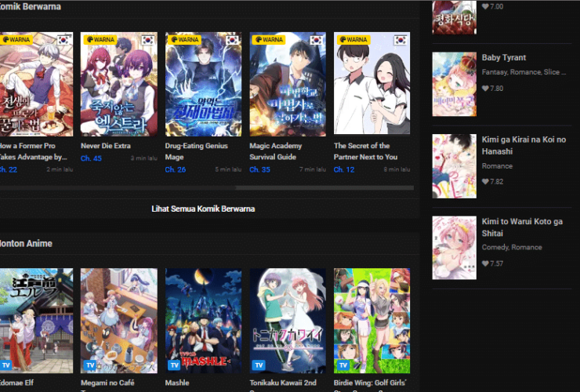Click Mashle anime title text

177,383
